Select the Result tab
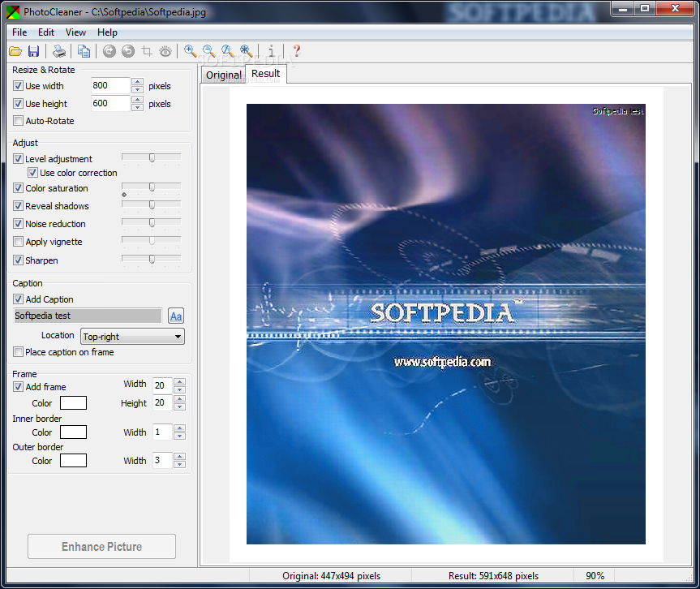This screenshot has width=700, height=589. pyautogui.click(x=265, y=74)
